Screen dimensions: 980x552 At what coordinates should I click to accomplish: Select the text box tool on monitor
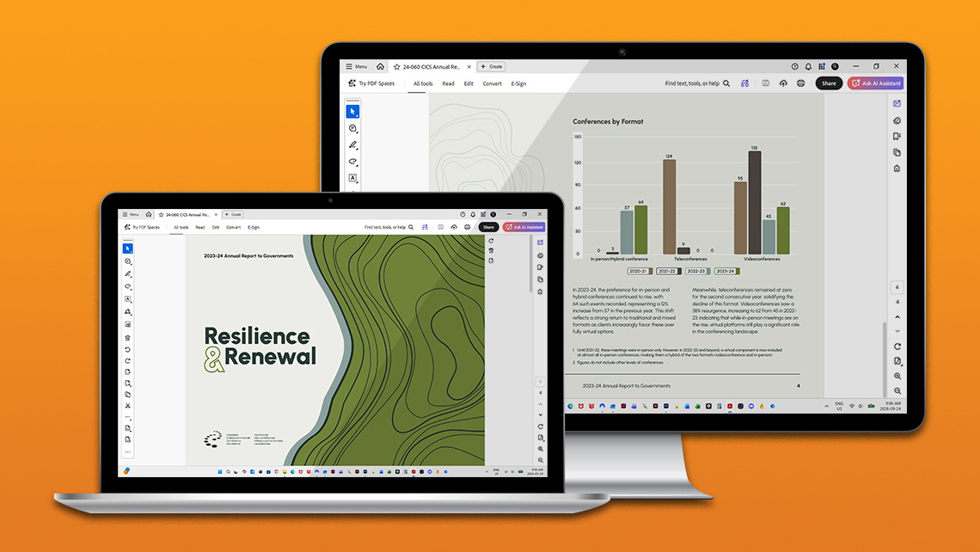pyautogui.click(x=352, y=177)
